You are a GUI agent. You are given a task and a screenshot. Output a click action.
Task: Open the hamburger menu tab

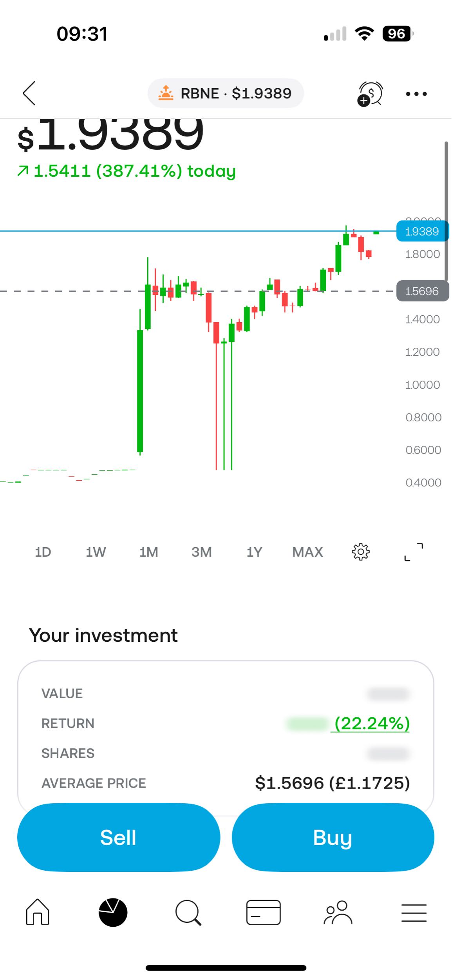pyautogui.click(x=414, y=913)
